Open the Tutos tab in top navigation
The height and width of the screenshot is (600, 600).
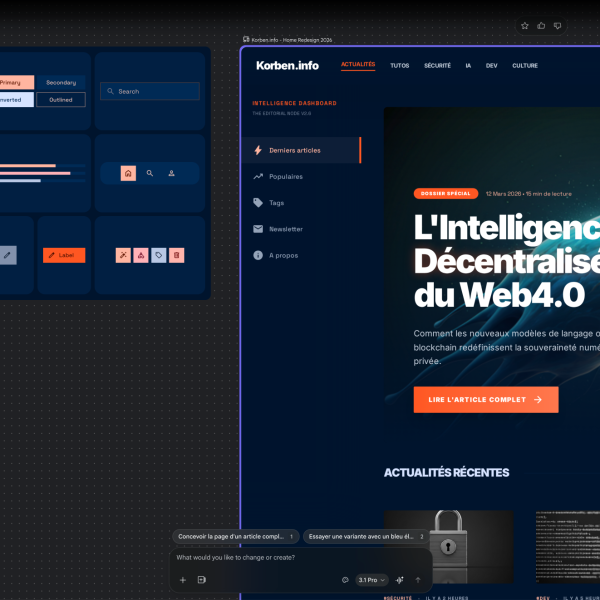tap(399, 66)
